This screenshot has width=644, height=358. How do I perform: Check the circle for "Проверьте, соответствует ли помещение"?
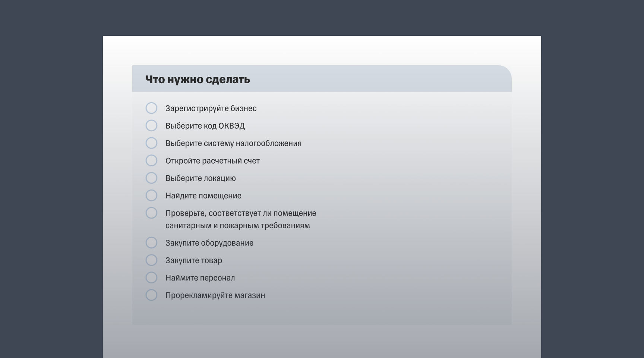pos(151,213)
